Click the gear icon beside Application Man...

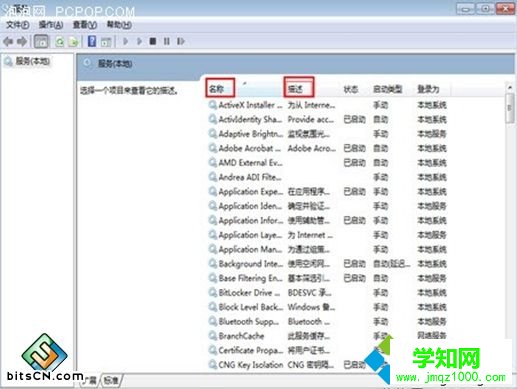tap(213, 249)
